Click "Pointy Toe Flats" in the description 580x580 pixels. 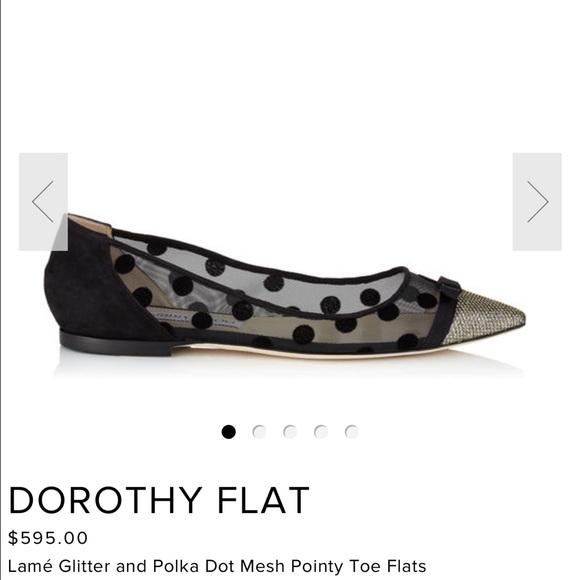[x=358, y=566]
